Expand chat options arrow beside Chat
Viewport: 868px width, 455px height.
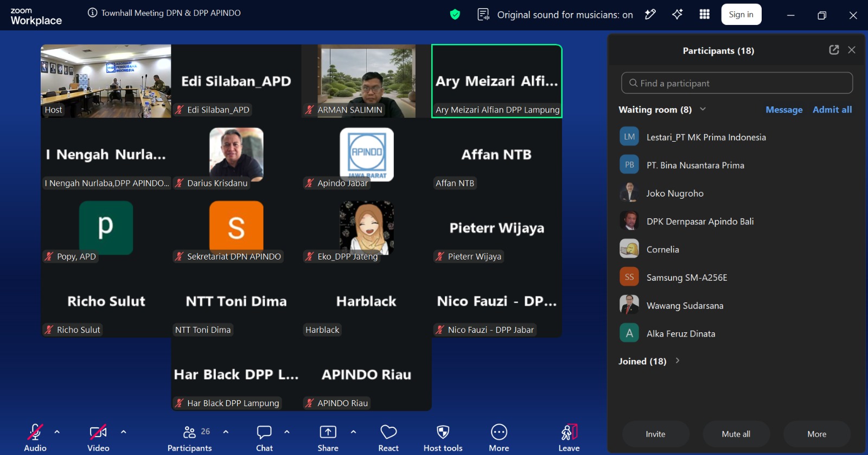287,432
